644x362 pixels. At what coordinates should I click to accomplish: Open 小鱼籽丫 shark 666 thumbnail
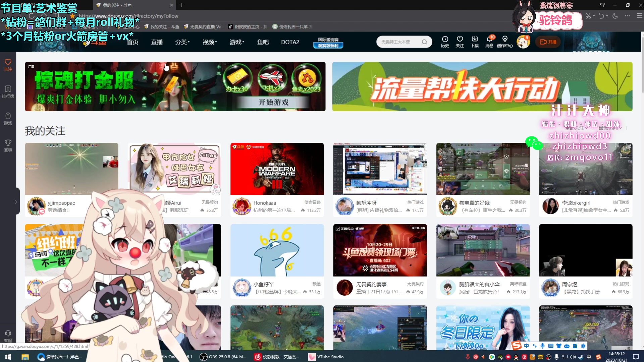pyautogui.click(x=277, y=250)
